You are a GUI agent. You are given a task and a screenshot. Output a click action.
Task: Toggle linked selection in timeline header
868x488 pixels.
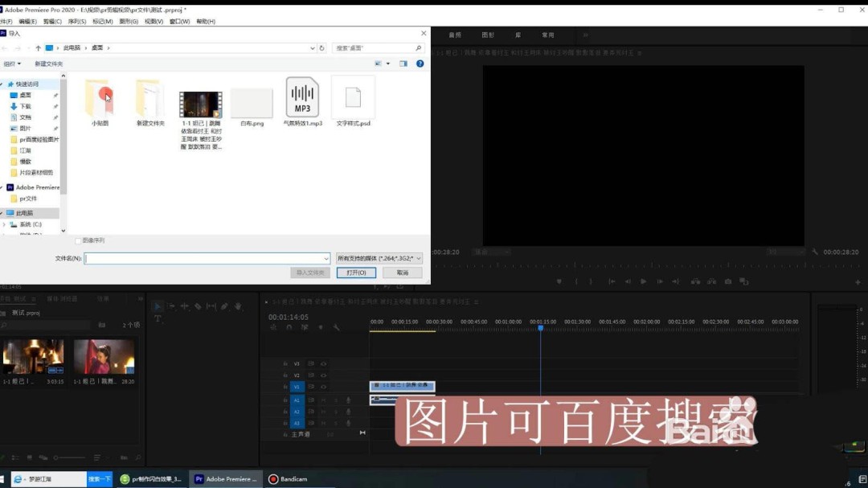point(305,327)
